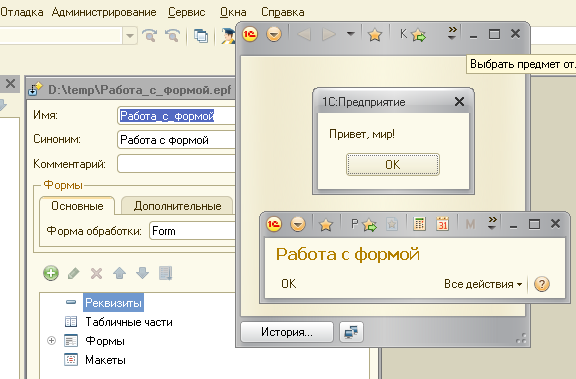The image size is (576, 379).
Task: Click the Favorites star in main window
Action: [375, 35]
